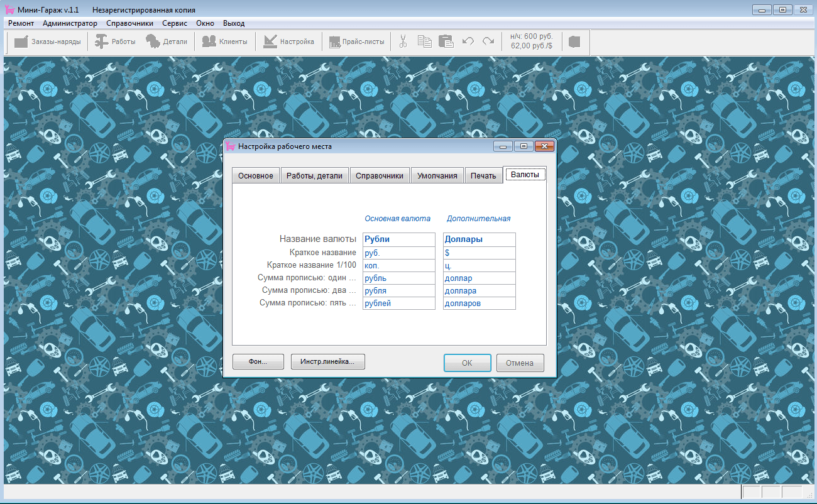Minimize the Настройка рабочего места dialog

[503, 146]
